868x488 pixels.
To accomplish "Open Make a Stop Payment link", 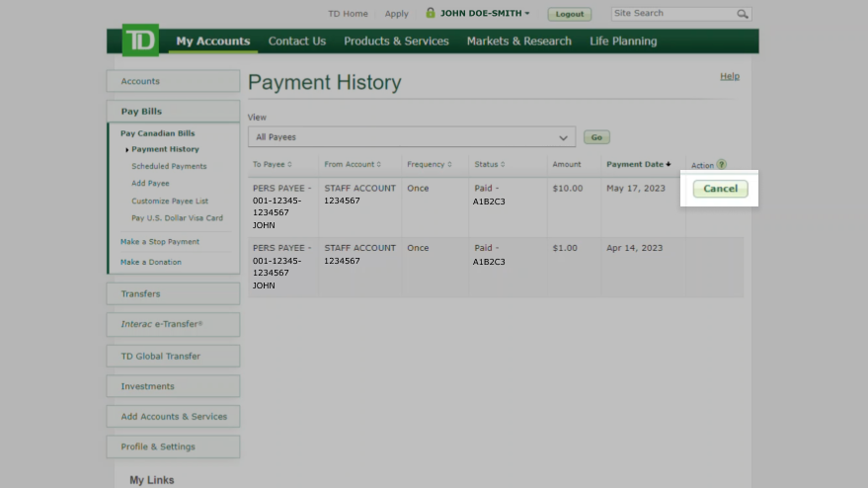I will pyautogui.click(x=160, y=242).
